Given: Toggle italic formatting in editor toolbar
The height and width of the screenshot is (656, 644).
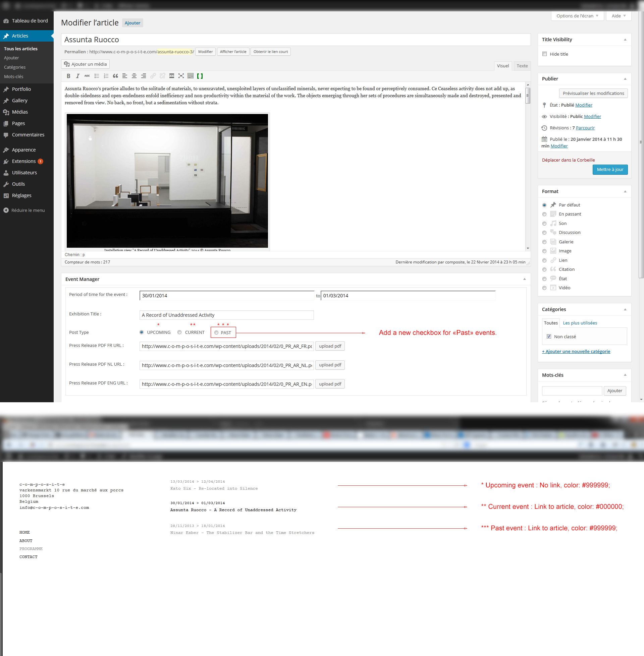Looking at the screenshot, I should (77, 76).
